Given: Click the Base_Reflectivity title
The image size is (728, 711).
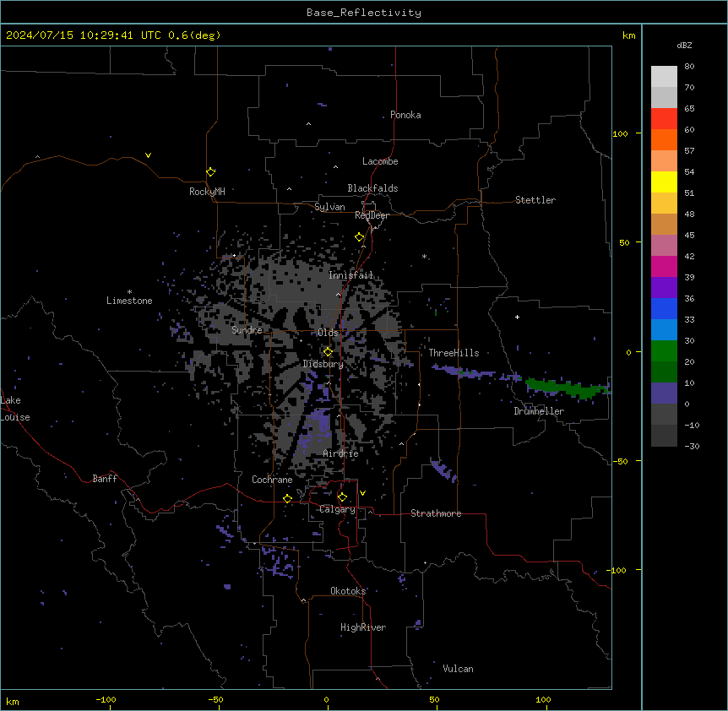Looking at the screenshot, I should pos(364,13).
